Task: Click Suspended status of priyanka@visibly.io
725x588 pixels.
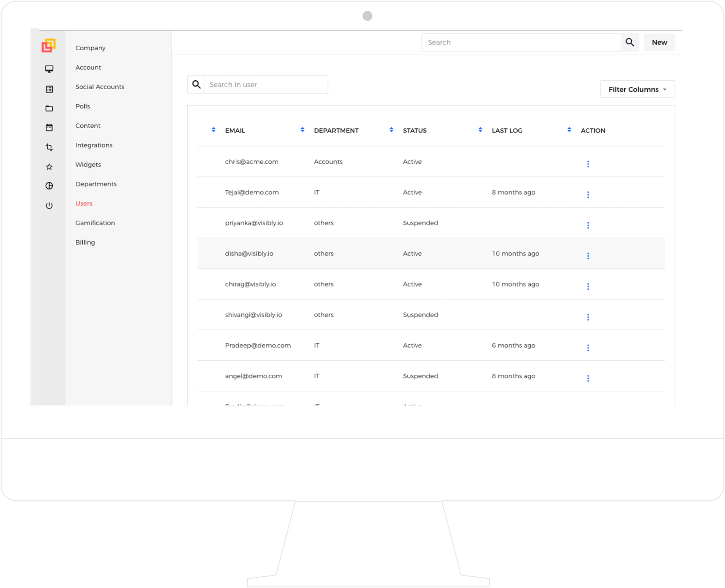Action: [421, 223]
